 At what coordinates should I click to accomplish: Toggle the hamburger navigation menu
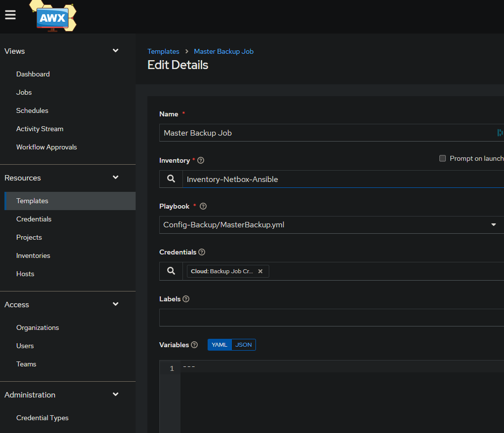(x=10, y=15)
